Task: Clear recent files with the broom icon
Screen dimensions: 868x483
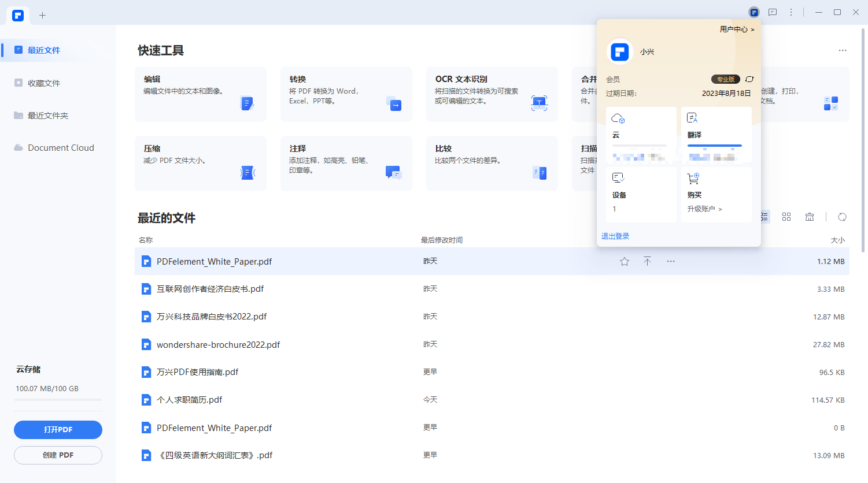Action: point(809,217)
